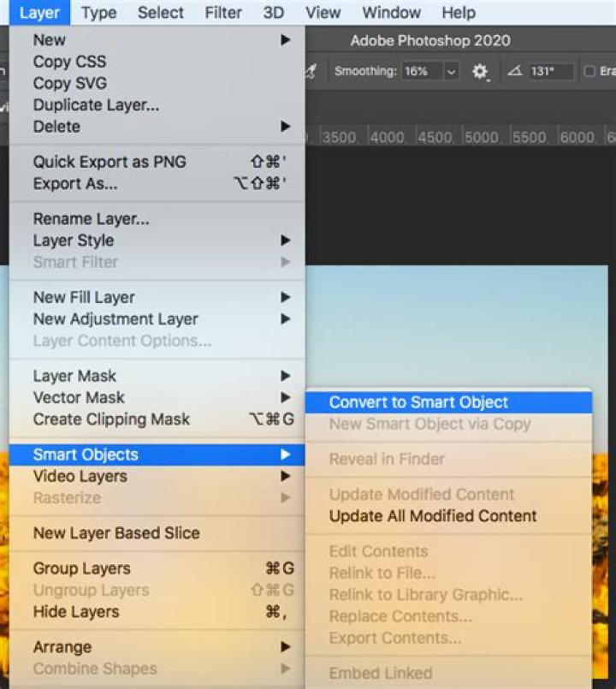Open the Filter menu
The width and height of the screenshot is (616, 689).
pos(223,12)
